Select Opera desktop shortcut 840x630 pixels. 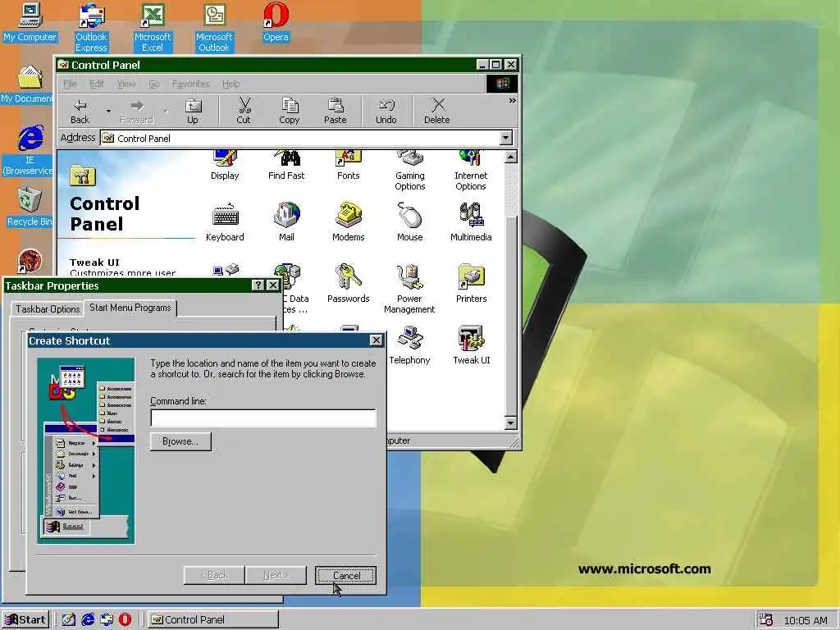pyautogui.click(x=276, y=22)
